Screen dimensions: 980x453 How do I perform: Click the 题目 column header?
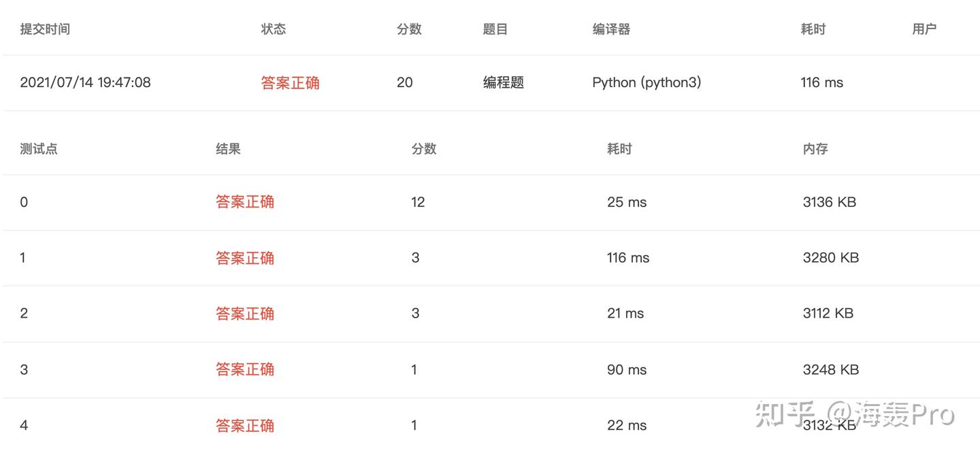point(495,29)
